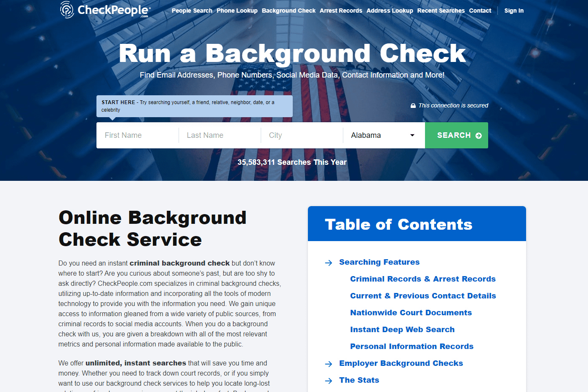Image resolution: width=588 pixels, height=392 pixels.
Task: Open Instant Deep Web Search link
Action: [402, 330]
